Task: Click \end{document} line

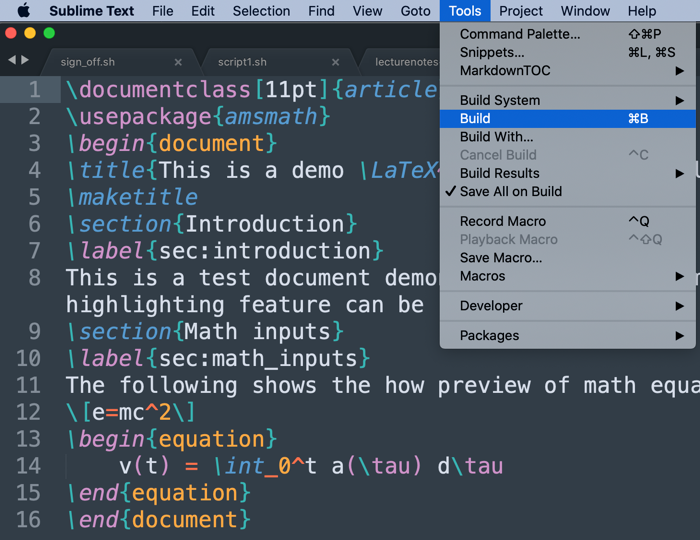Action: point(158,520)
